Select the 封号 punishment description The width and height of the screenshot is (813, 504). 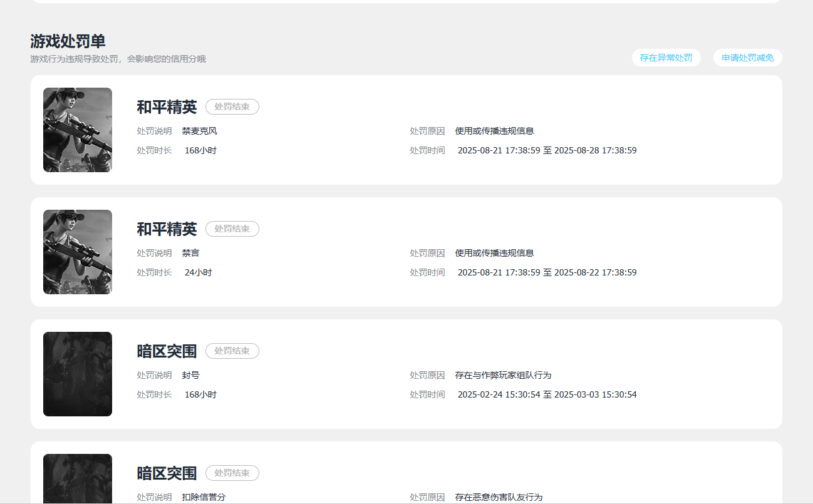tap(191, 375)
